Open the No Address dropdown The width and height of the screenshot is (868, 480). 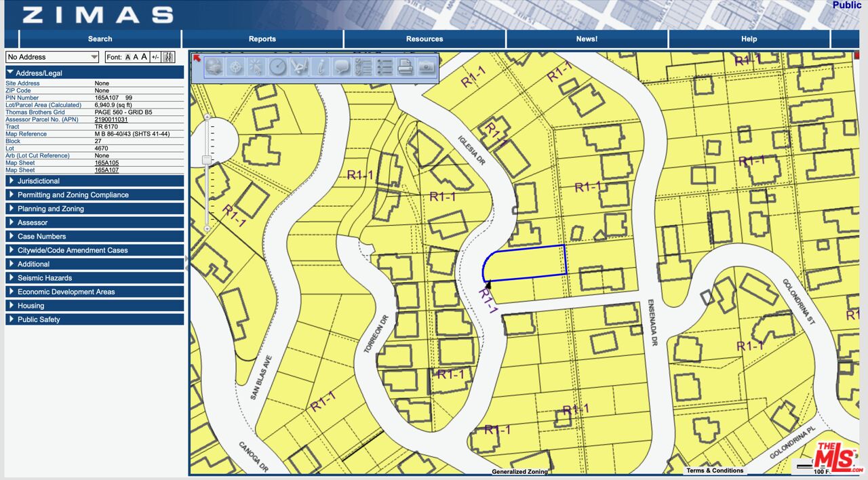52,57
